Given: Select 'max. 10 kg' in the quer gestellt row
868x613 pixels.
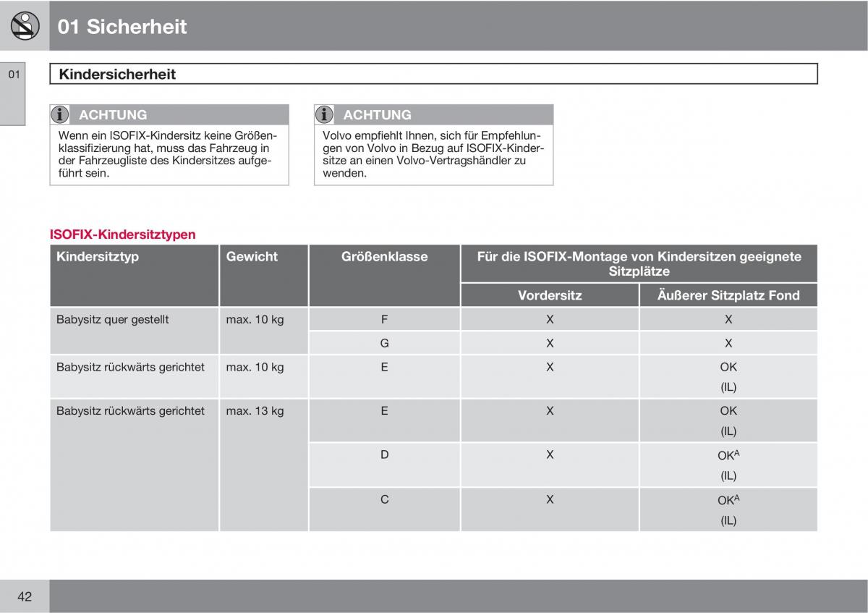Looking at the screenshot, I should (x=255, y=319).
